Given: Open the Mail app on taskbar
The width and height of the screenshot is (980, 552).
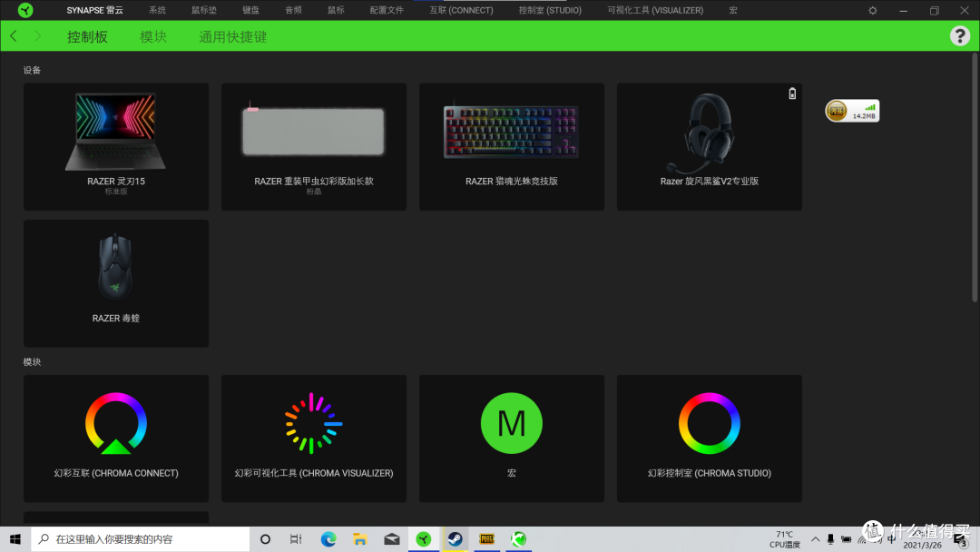Looking at the screenshot, I should pyautogui.click(x=392, y=539).
